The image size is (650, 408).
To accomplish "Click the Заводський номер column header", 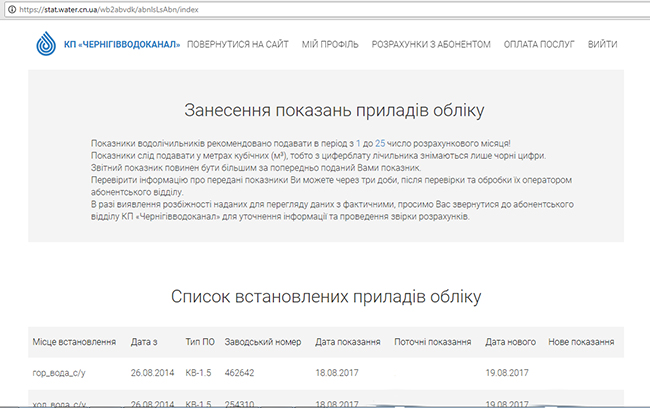I will coord(263,342).
